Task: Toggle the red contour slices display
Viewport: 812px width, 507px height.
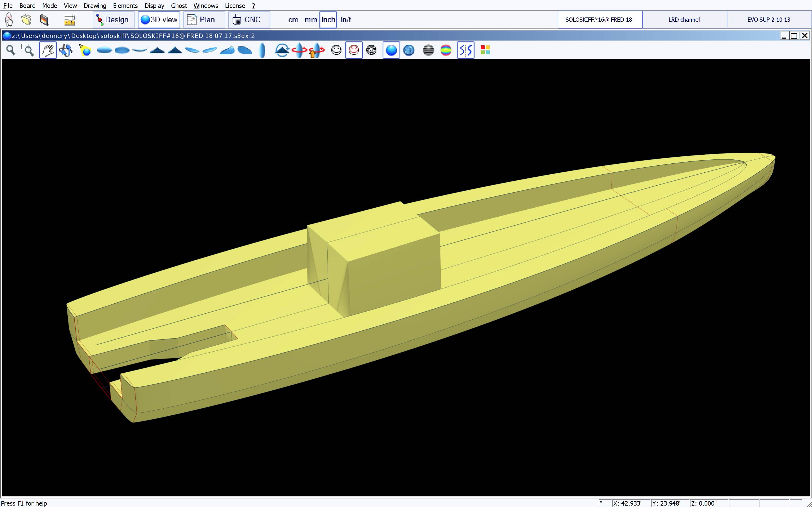Action: click(x=354, y=50)
